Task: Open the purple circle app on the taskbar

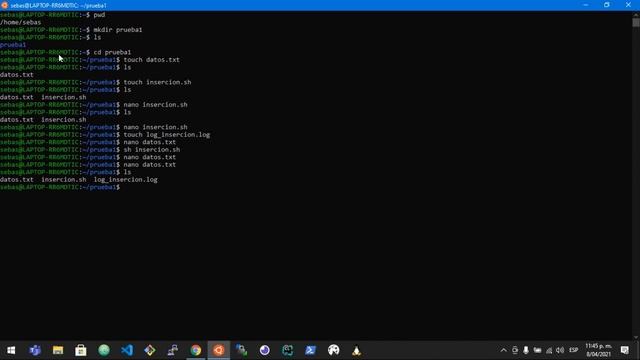Action: (x=264, y=350)
